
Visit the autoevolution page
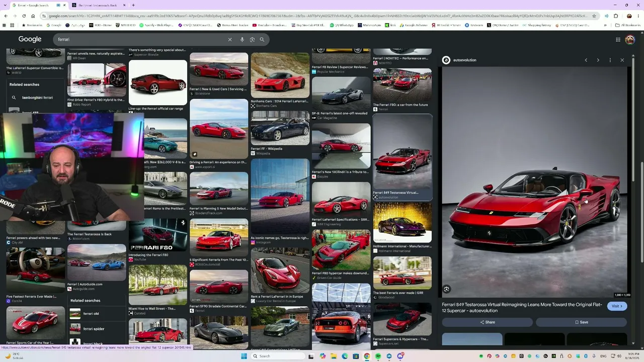pos(617,306)
